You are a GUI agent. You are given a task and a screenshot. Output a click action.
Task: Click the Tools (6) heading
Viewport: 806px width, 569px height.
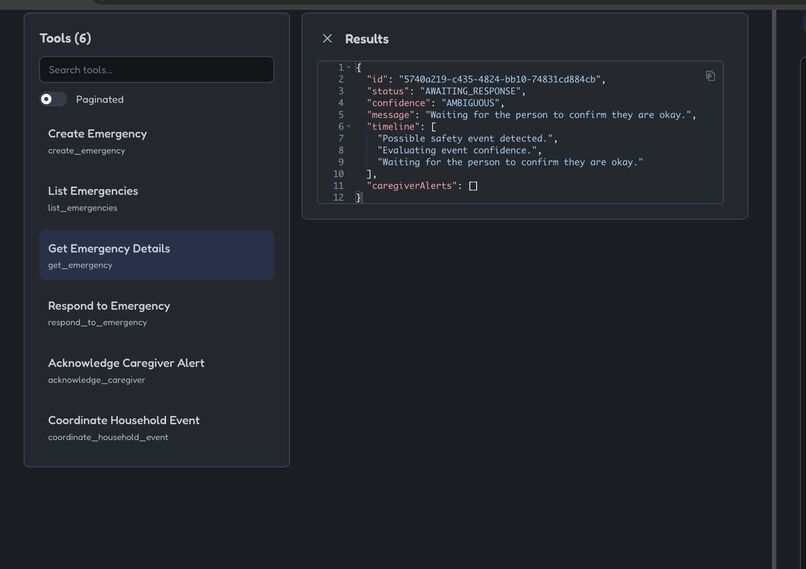click(x=65, y=39)
